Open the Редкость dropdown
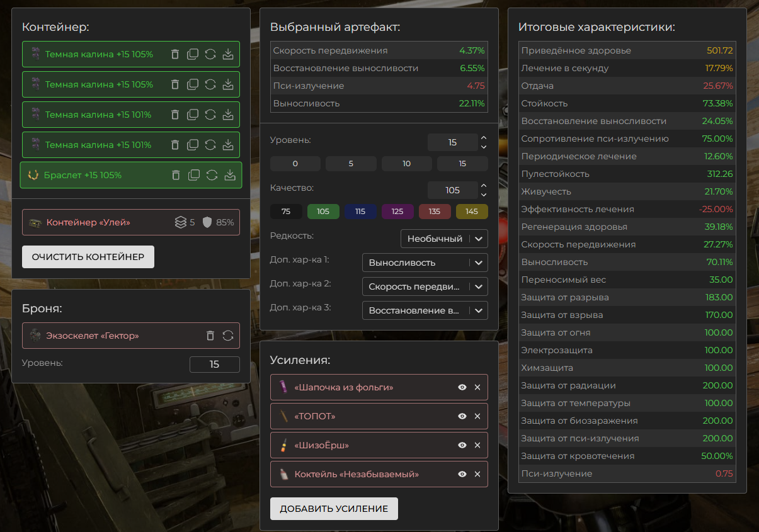759x532 pixels. [x=444, y=239]
